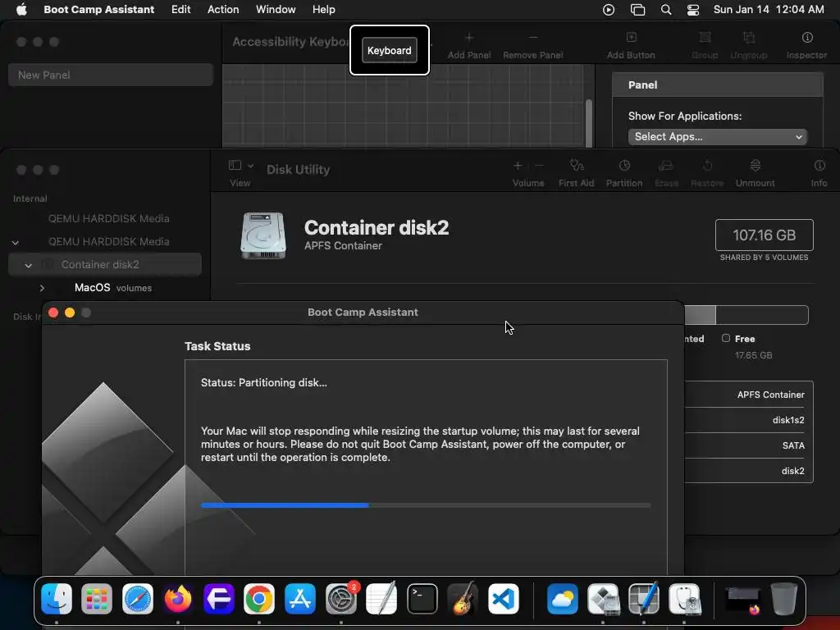Open GarageBand from the Dock
Image resolution: width=840 pixels, height=630 pixels.
[x=463, y=599]
